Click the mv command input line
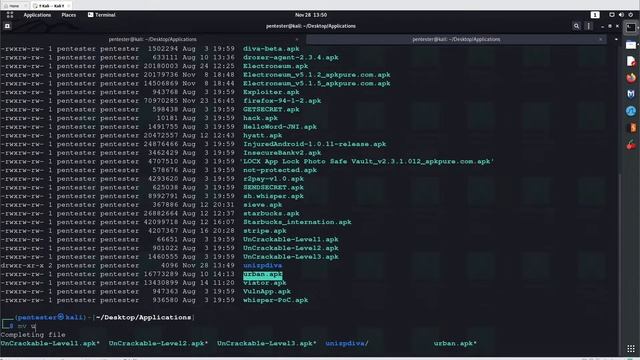The image size is (640, 360). pos(27,327)
